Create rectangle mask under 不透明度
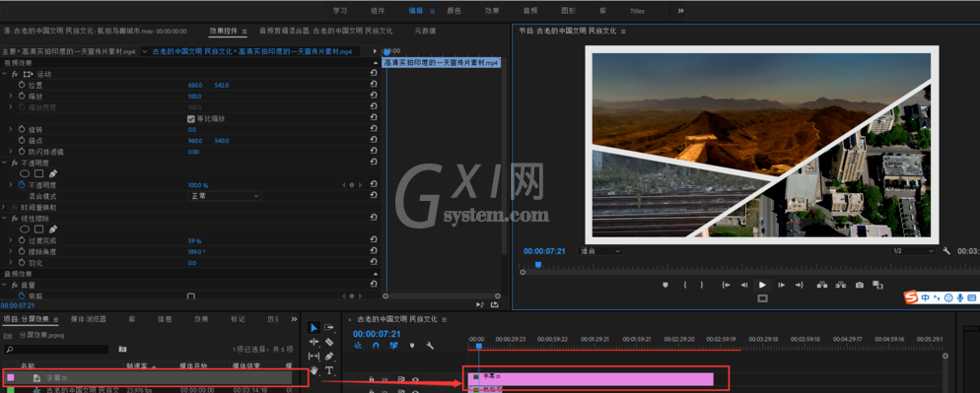Screen dimensions: 980x393 click(x=38, y=173)
